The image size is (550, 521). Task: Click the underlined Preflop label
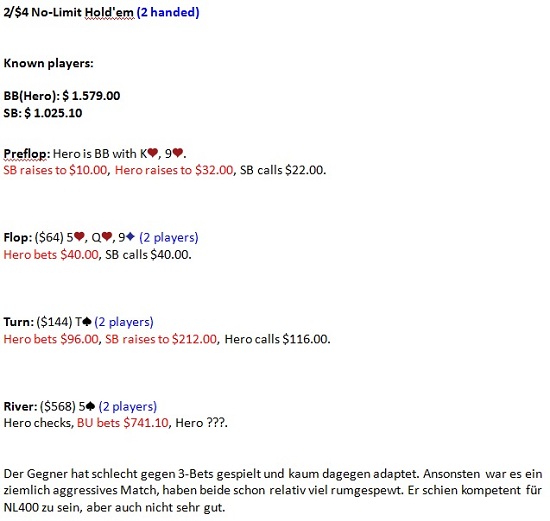tap(27, 154)
